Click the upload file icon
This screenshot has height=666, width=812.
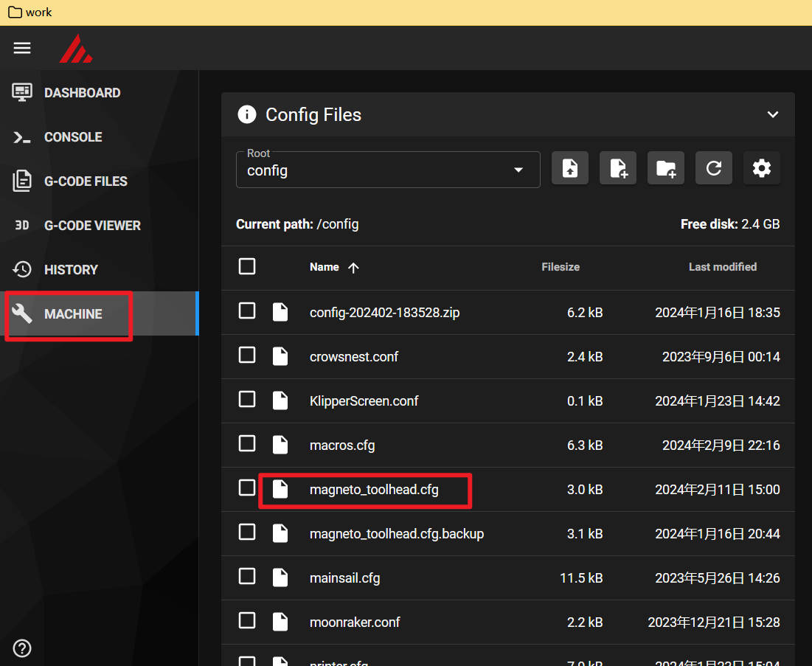[x=569, y=167]
